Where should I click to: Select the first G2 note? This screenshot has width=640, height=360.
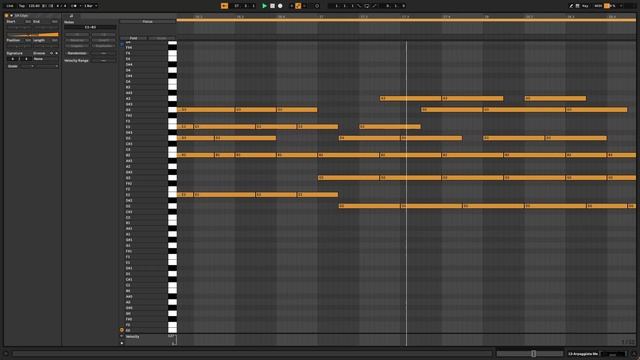[349, 178]
